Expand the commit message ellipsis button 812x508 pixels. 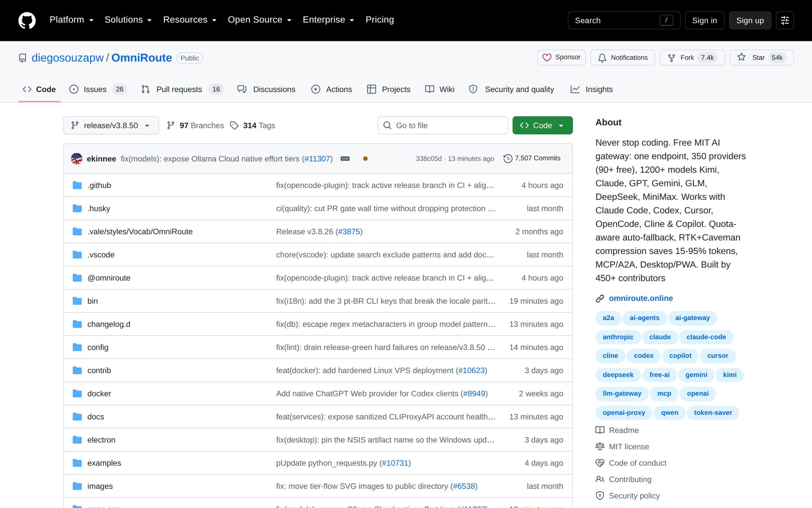(x=345, y=158)
